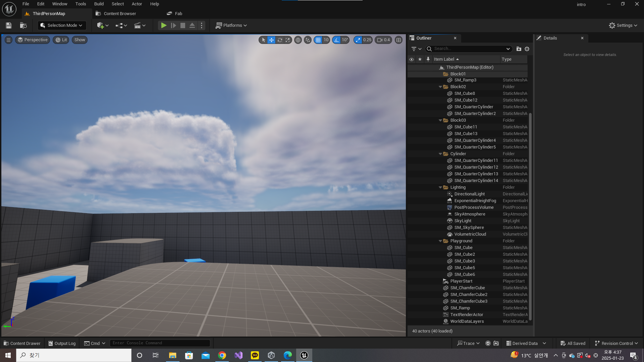The height and width of the screenshot is (362, 644).
Task: Collapse the Cylinder folder
Action: [x=440, y=154]
